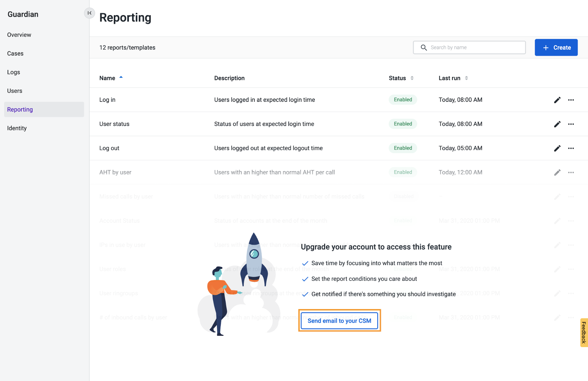Open more options for Log out report
This screenshot has height=381, width=588.
(571, 148)
